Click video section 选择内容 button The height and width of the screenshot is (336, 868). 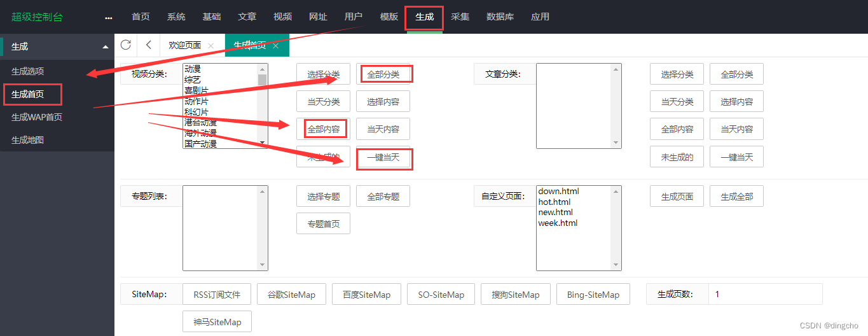click(383, 101)
